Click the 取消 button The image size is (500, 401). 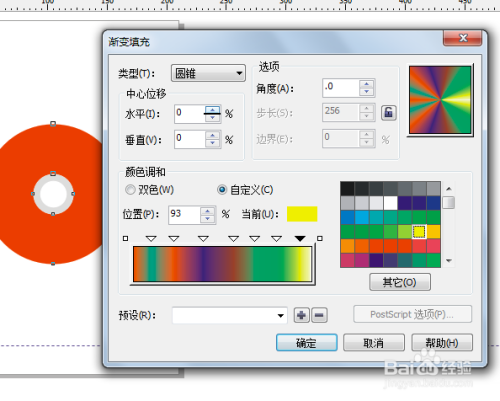(374, 343)
